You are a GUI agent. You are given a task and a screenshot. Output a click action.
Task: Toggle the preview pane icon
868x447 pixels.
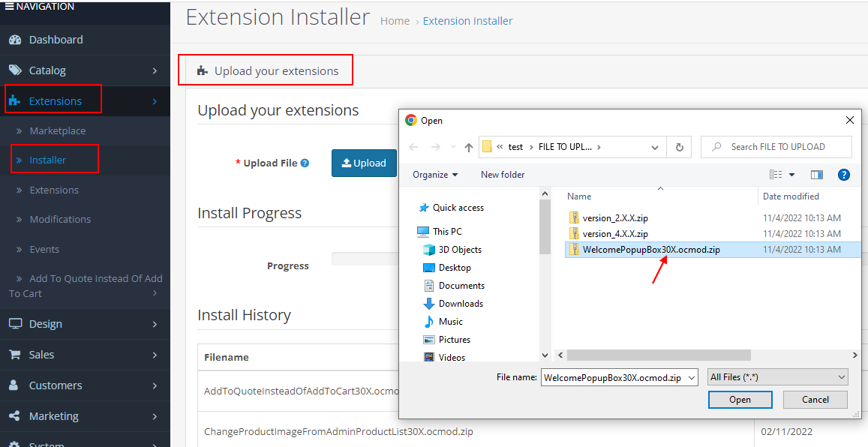(x=817, y=175)
